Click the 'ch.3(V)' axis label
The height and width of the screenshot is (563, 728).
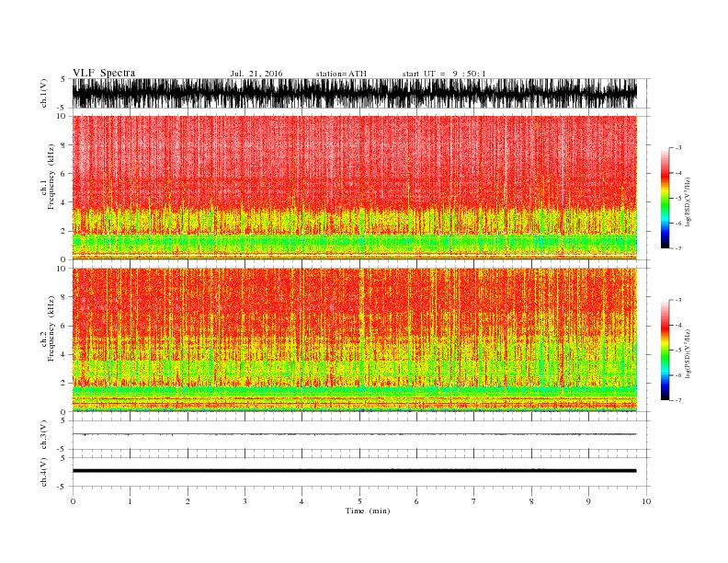44,435
